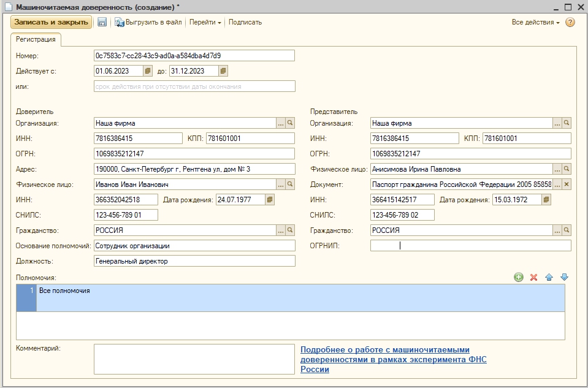
Task: Open search for Анисимова Ирина Павловна field
Action: pyautogui.click(x=567, y=169)
